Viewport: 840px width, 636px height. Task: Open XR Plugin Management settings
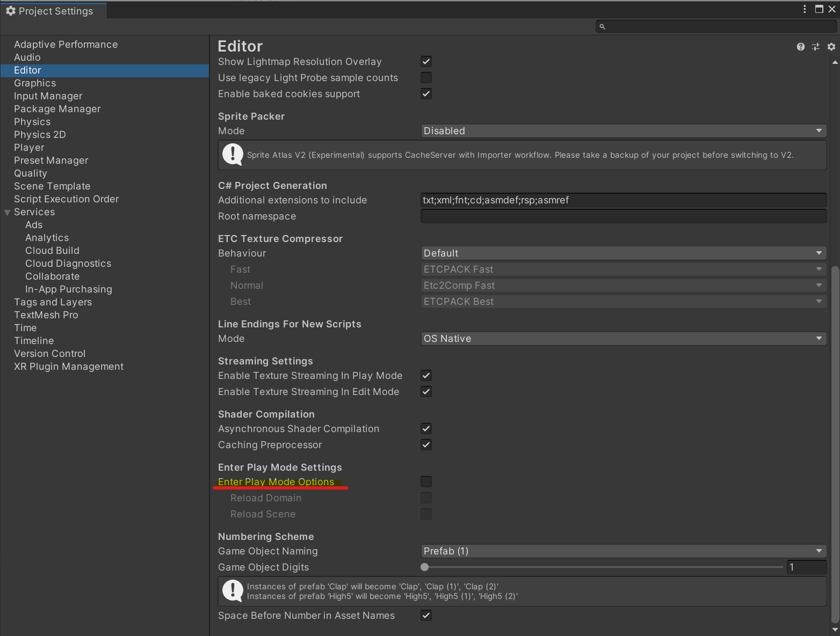pyautogui.click(x=69, y=367)
